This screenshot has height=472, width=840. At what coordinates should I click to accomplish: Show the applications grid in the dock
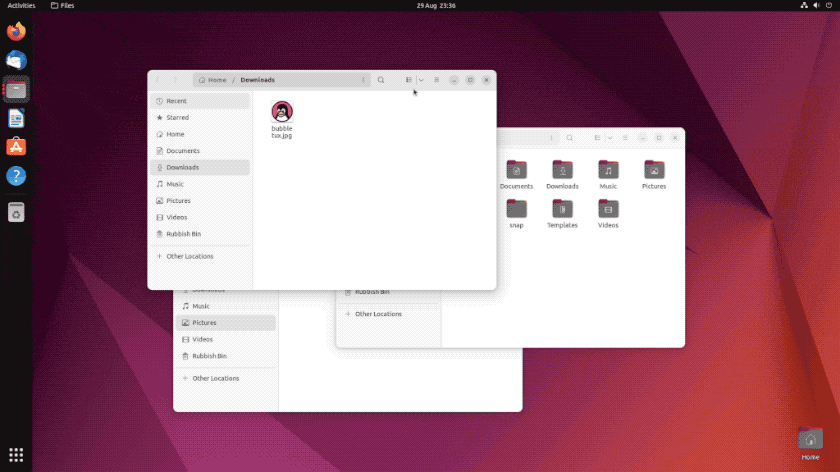16,454
